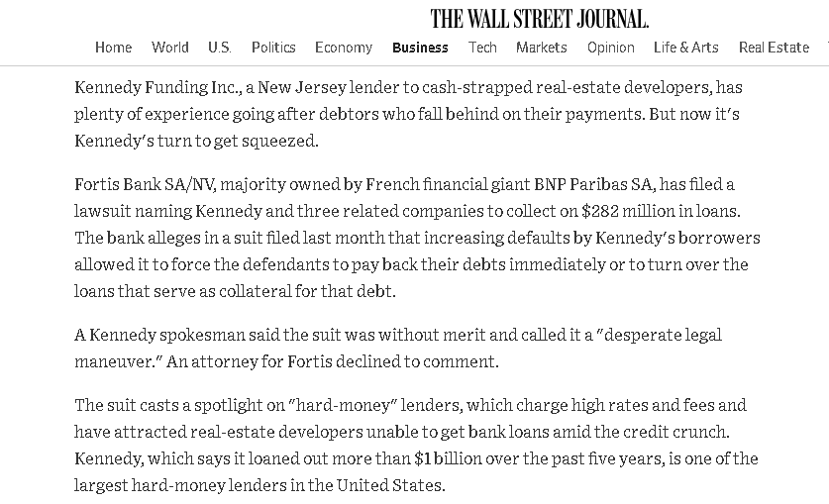
Task: Open the Opinion section
Action: pos(611,48)
